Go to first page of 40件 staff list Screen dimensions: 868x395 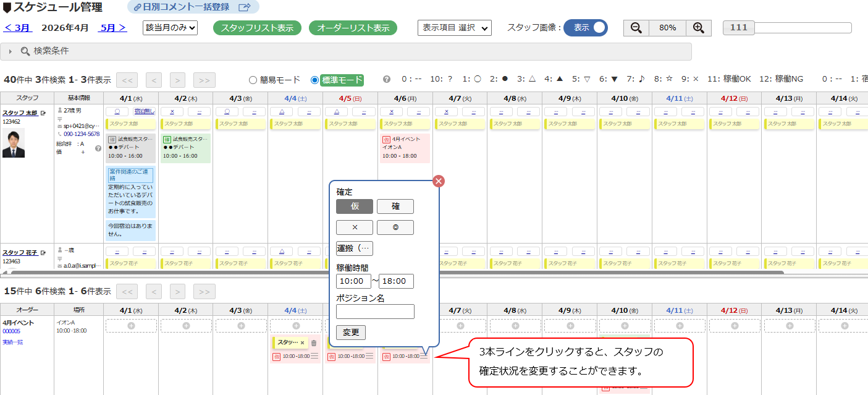[127, 80]
